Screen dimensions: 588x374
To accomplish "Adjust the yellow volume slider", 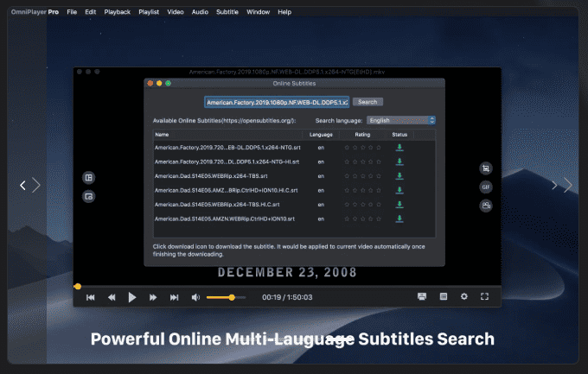I will [x=227, y=297].
